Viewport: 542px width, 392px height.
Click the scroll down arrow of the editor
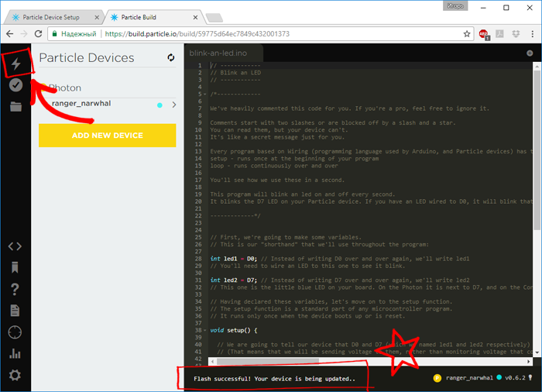(537, 352)
